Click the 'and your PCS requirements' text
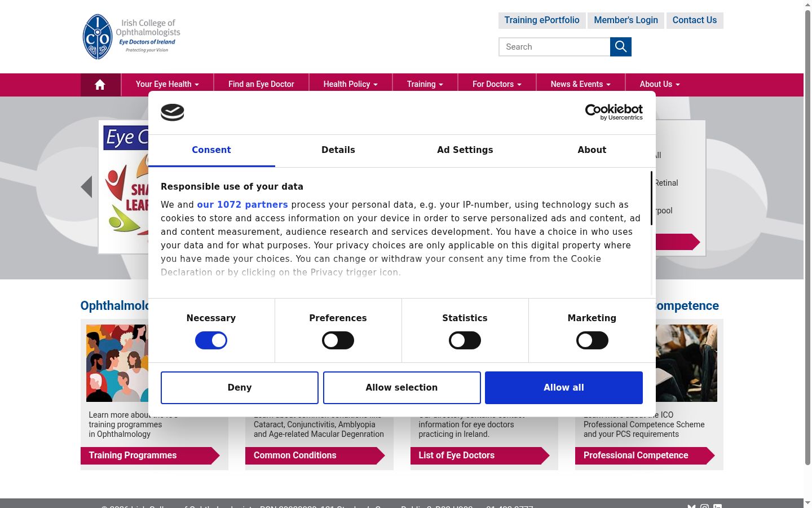This screenshot has height=508, width=812. pyautogui.click(x=631, y=434)
